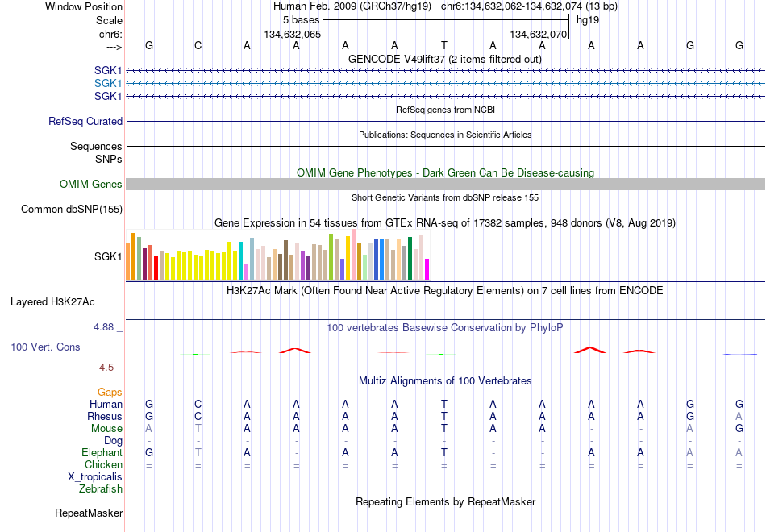The width and height of the screenshot is (766, 532).
Task: Click the 100 Vert. Cons track label
Action: click(x=45, y=347)
